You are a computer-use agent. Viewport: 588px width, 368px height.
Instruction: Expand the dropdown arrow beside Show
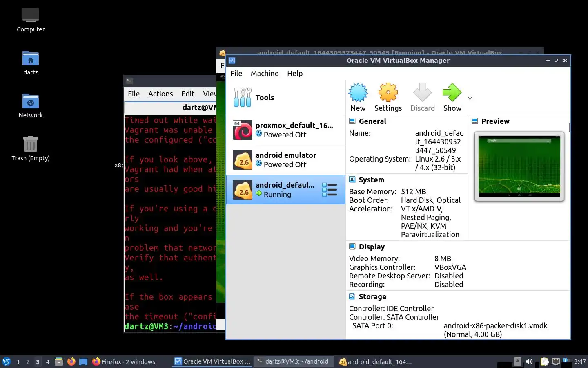coord(470,98)
